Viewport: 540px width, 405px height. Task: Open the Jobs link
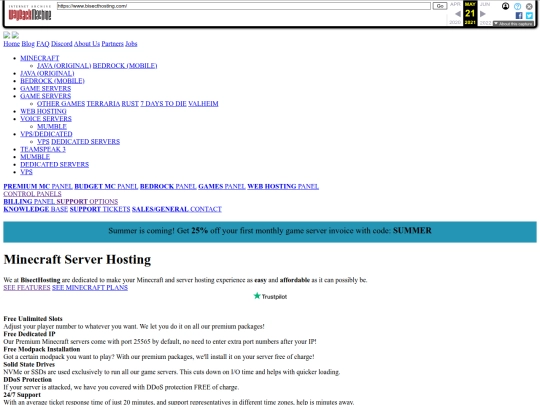coord(131,44)
